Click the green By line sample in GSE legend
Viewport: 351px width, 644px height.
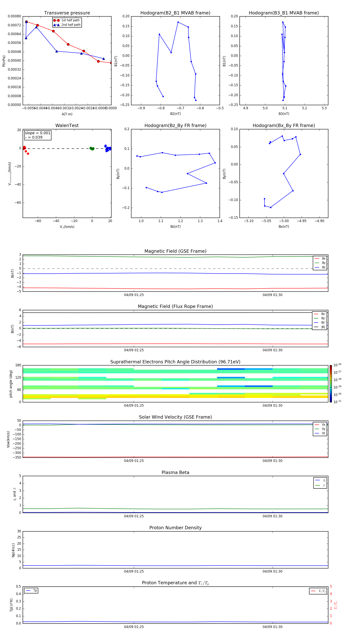(x=317, y=263)
